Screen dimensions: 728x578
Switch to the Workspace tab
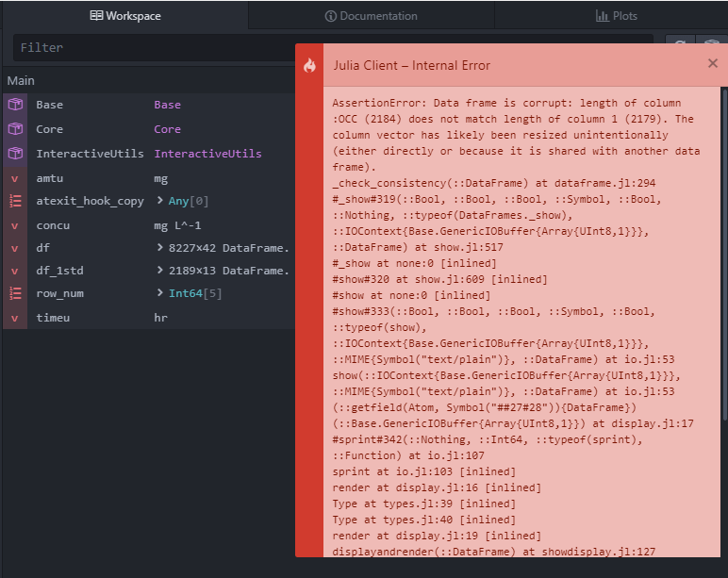tap(125, 16)
